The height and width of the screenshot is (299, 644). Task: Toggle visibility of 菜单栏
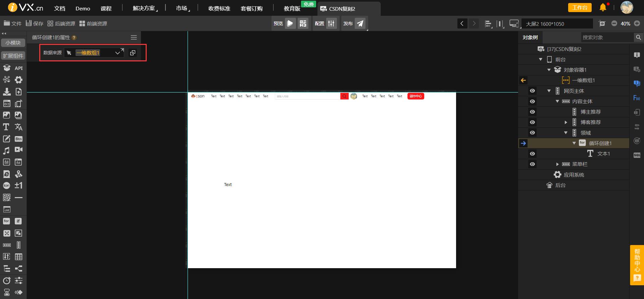(532, 164)
